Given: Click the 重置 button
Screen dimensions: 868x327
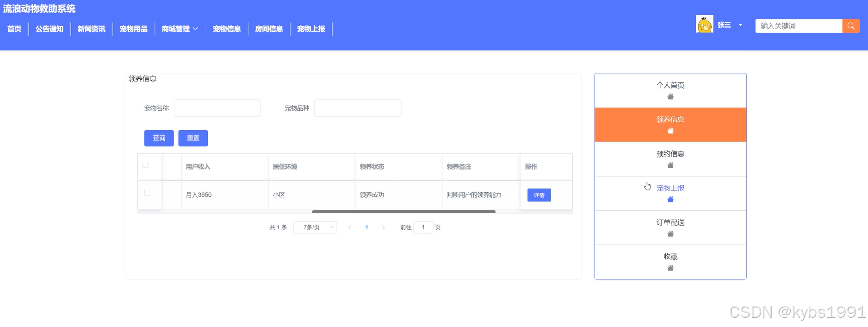Looking at the screenshot, I should coord(193,138).
